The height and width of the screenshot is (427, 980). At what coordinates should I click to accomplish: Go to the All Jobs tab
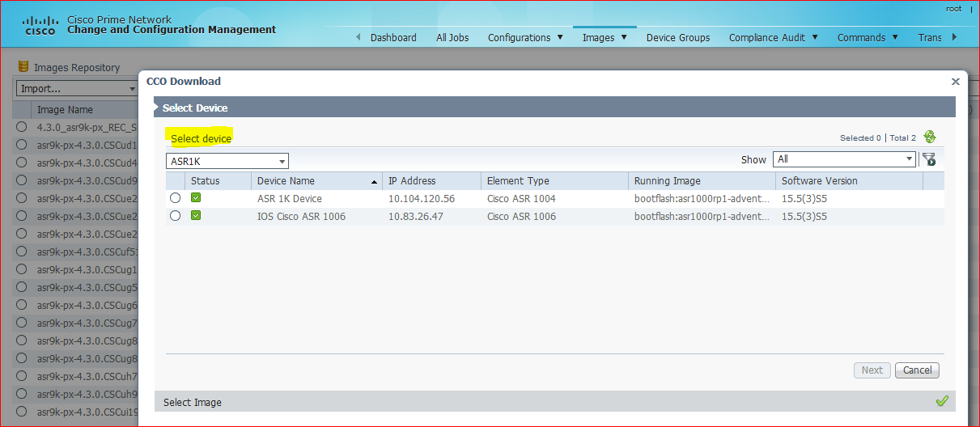452,37
